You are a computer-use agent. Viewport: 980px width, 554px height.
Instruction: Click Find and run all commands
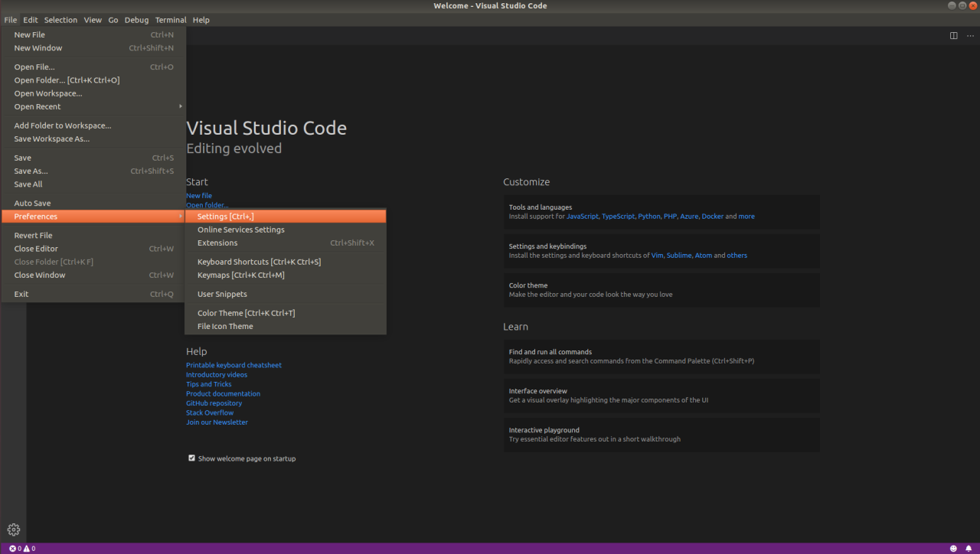[661, 357]
